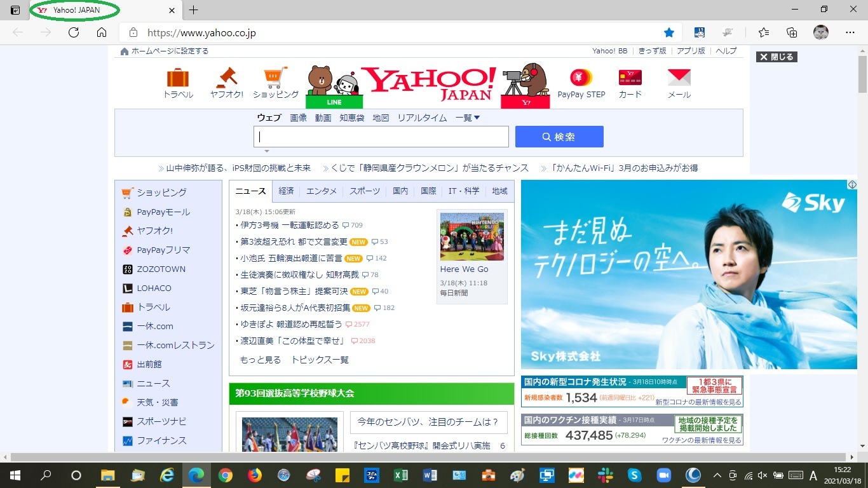Refresh the page with reload button
Image resolution: width=868 pixels, height=488 pixels.
pos(74,32)
